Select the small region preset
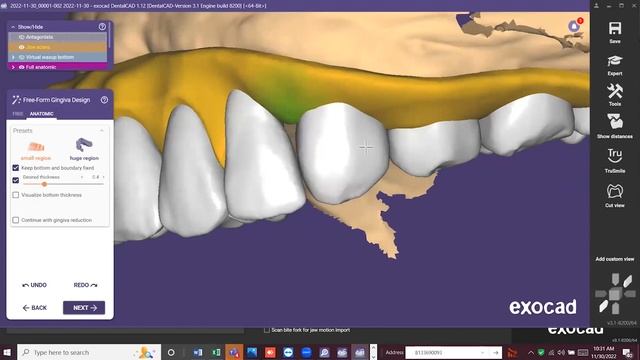640x360 pixels. 36,150
